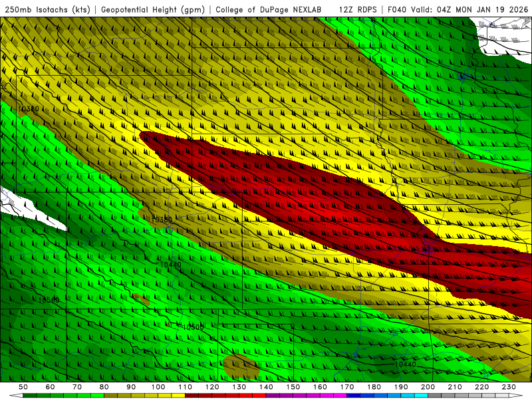The image size is (532, 399).
Task: Select the "04Z MON JAN 19 2026" valid time
Action: [x=483, y=10]
